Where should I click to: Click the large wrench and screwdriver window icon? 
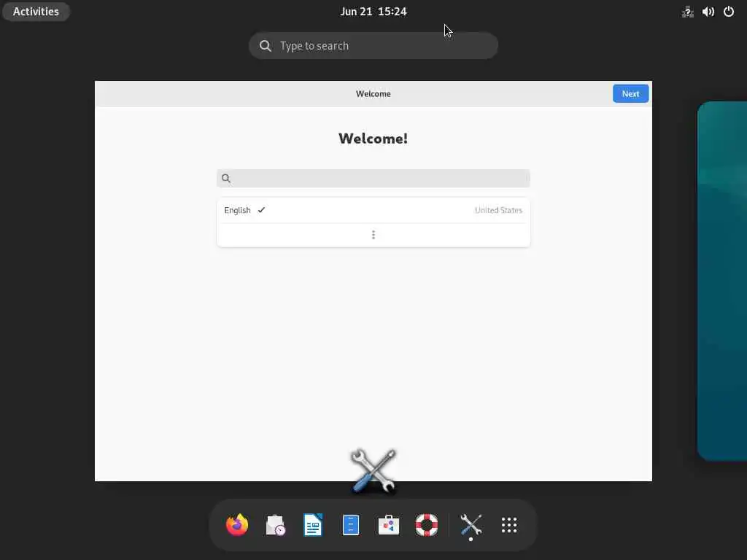pos(373,470)
